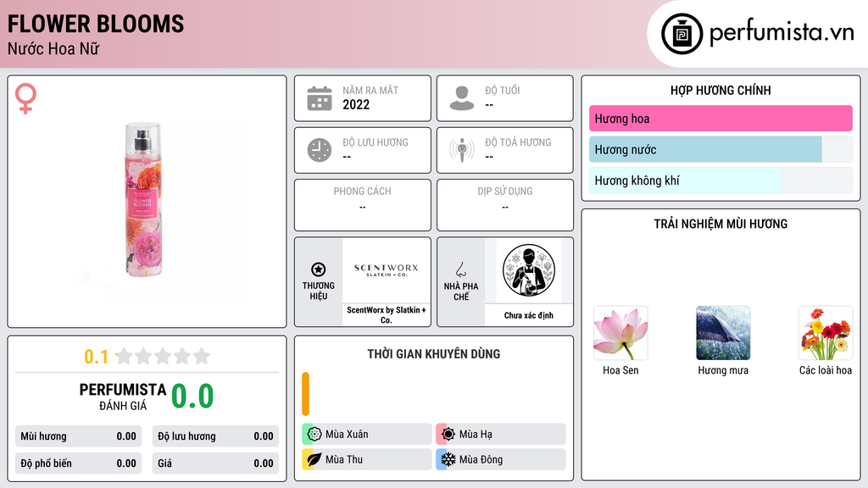Viewport: 868px width, 488px height.
Task: Click the PERFUMISTA ĐÁNH GIÁ label
Action: pos(123,396)
